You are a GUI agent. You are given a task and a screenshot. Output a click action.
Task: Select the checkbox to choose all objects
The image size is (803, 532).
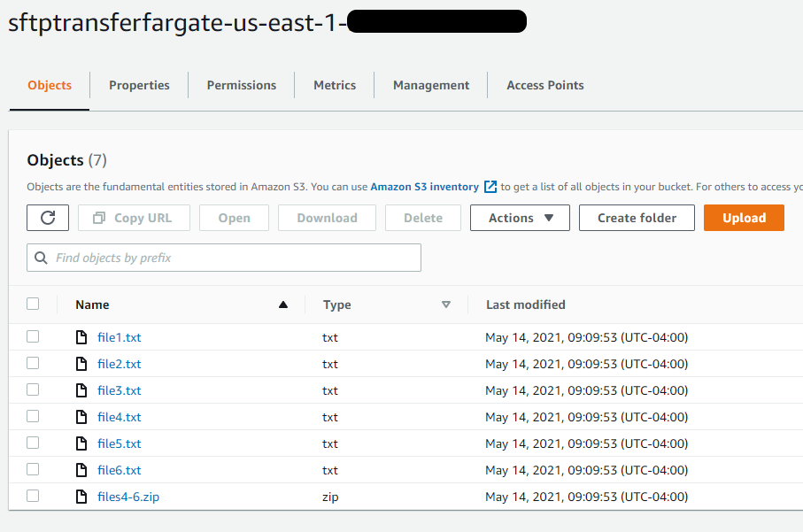coord(33,303)
